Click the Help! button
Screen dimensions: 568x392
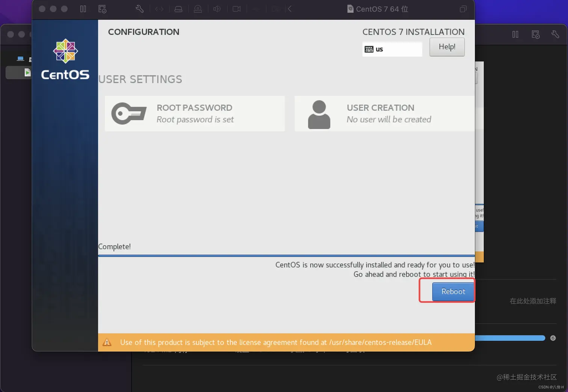[447, 47]
